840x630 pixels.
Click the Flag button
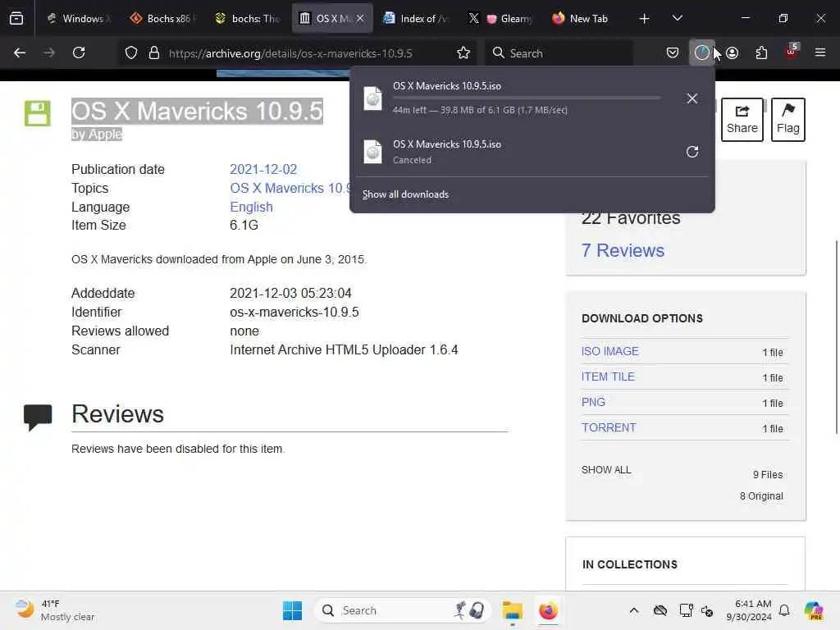(788, 120)
